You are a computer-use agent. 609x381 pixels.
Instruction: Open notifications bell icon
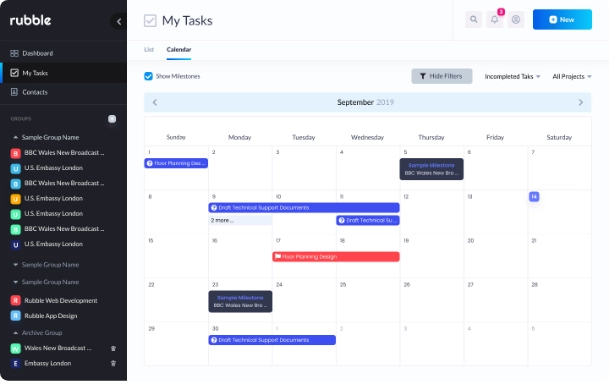pyautogui.click(x=494, y=19)
